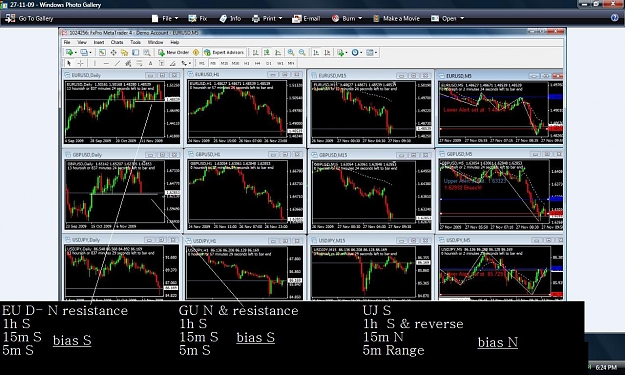Screen dimensions: 625x375
Task: Open the Profiles icon in MetaTrader toolbar
Action: pos(84,52)
